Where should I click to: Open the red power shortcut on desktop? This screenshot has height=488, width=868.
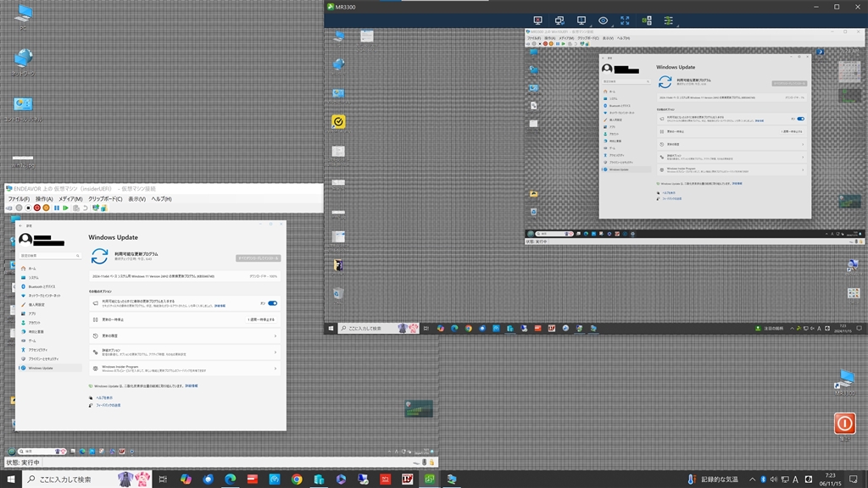click(844, 423)
